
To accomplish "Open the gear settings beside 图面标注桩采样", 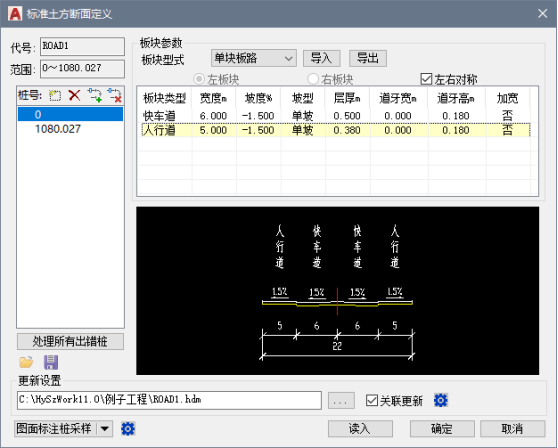I will (x=128, y=428).
